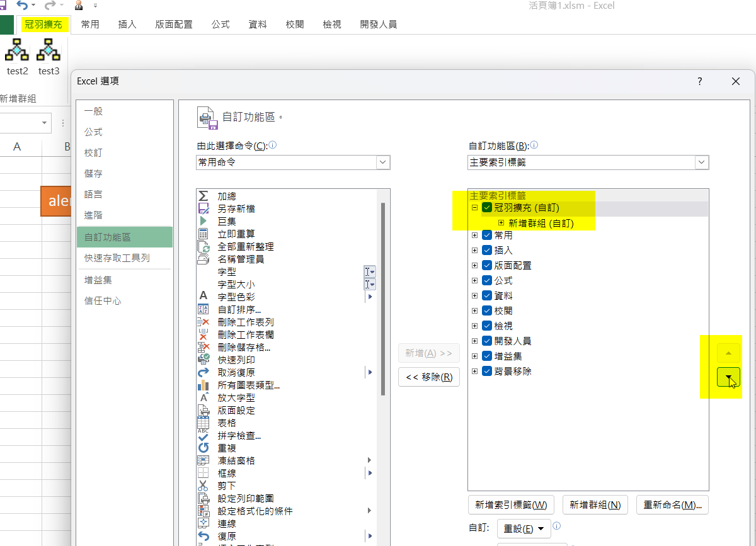Image resolution: width=756 pixels, height=546 pixels.
Task: Uncheck the 開發人員 tab checkbox
Action: [487, 341]
